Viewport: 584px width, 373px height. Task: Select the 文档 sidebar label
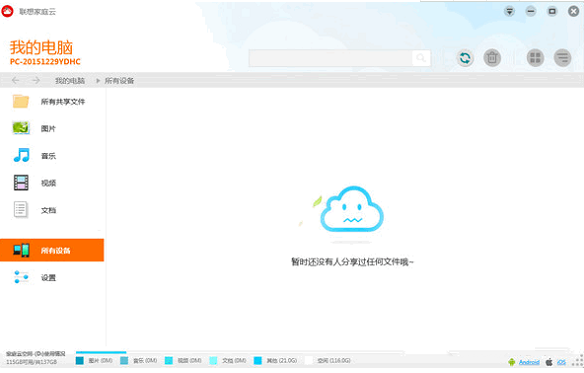click(x=48, y=211)
